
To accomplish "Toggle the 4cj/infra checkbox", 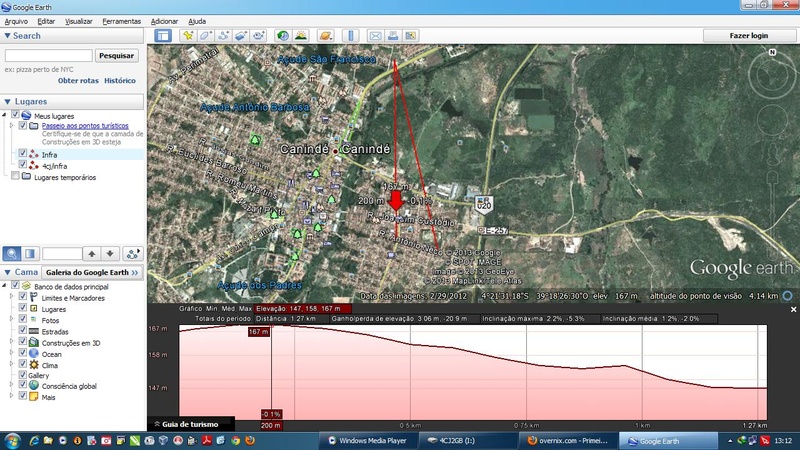I will (x=22, y=164).
